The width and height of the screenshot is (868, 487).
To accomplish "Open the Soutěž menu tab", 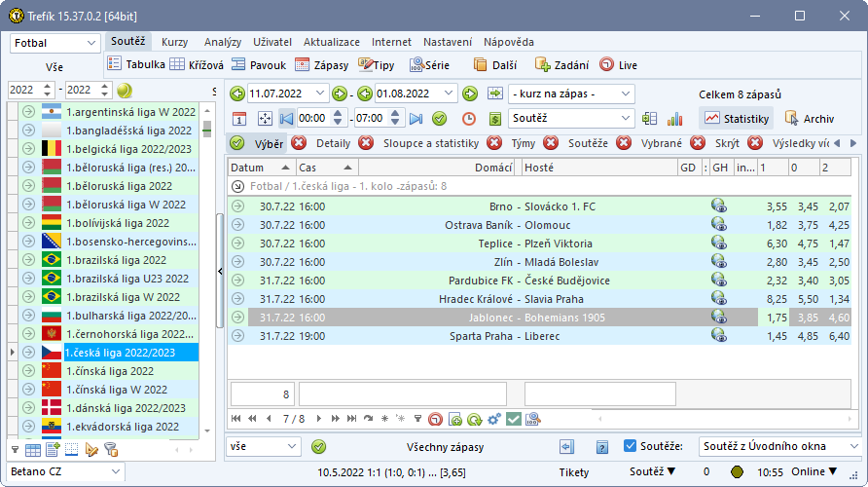I will click(127, 42).
